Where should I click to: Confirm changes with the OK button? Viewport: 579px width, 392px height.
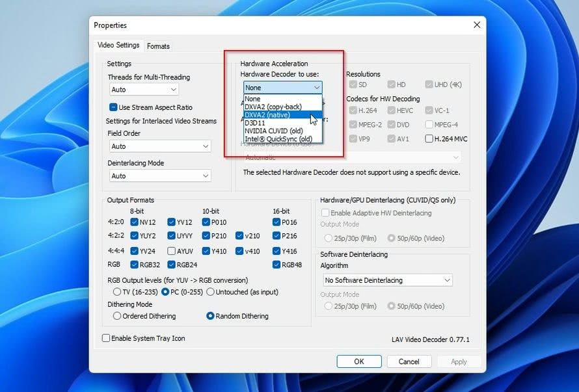[x=358, y=361]
